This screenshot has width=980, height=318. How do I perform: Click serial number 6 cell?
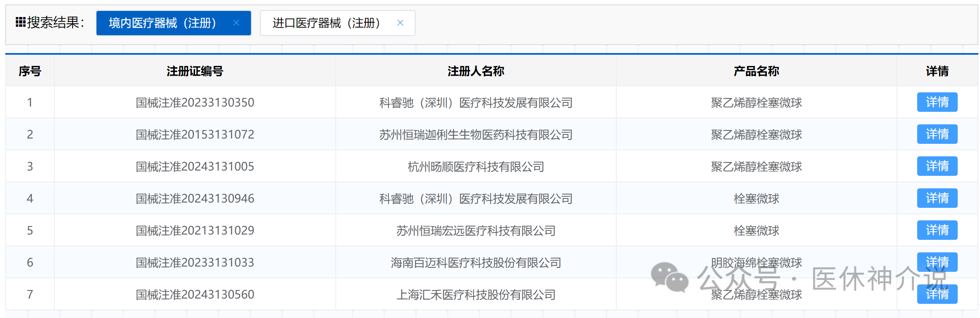(x=30, y=262)
